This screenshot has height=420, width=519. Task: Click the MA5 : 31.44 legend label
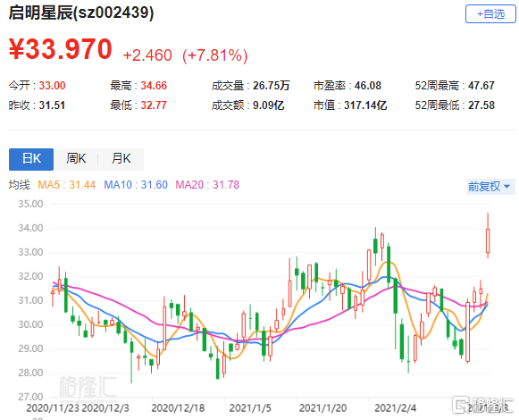click(x=66, y=184)
